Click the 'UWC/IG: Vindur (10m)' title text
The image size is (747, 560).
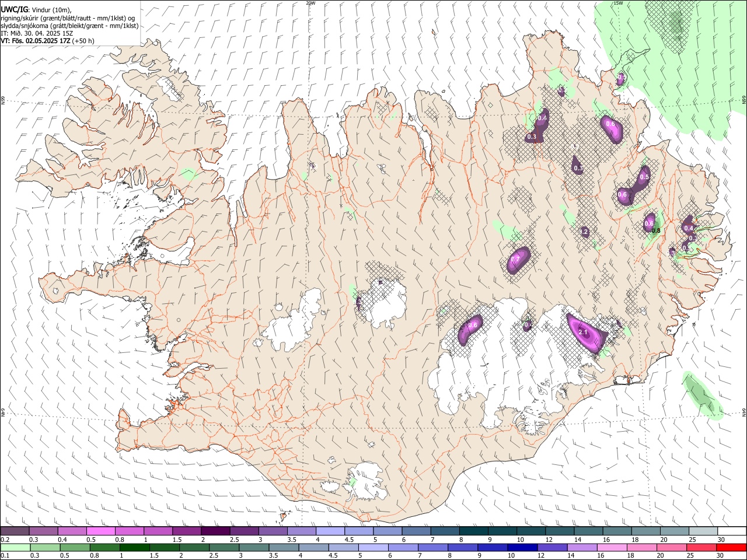(36, 10)
